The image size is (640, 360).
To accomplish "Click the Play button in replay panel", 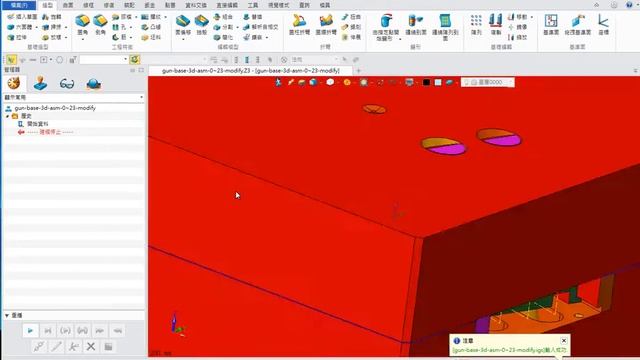I will [x=30, y=331].
